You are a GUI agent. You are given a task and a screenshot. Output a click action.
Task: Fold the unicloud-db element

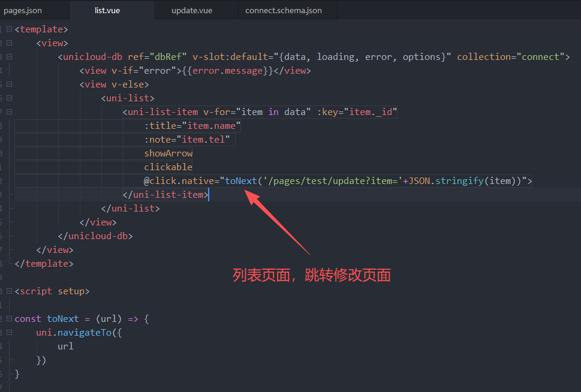[9, 57]
